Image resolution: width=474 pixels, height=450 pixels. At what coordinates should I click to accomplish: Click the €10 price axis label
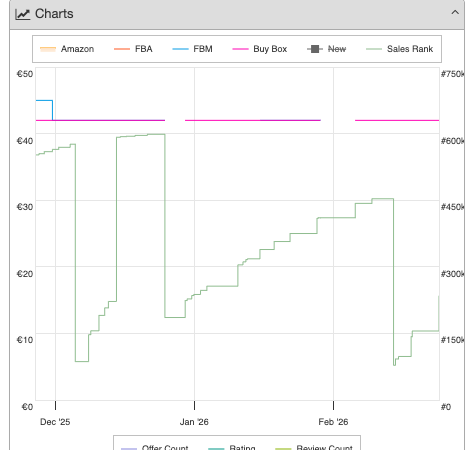(x=25, y=340)
